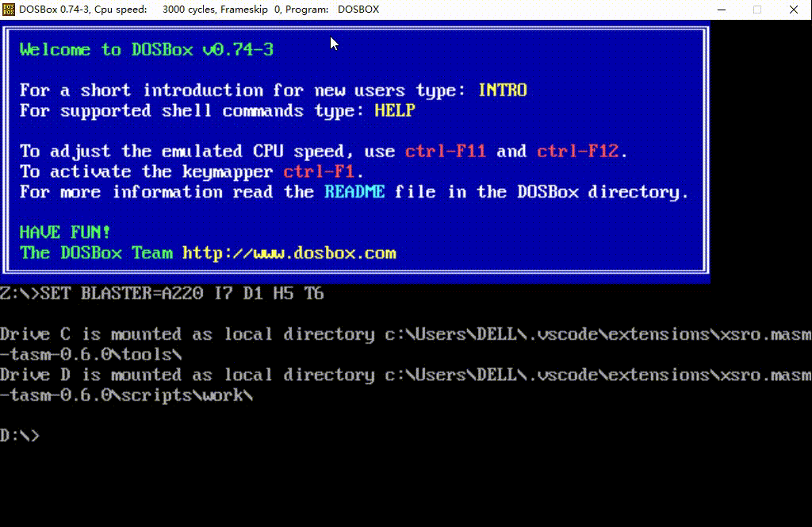Click 'Program: DOSBOX' in title bar
812x527 pixels.
point(332,10)
